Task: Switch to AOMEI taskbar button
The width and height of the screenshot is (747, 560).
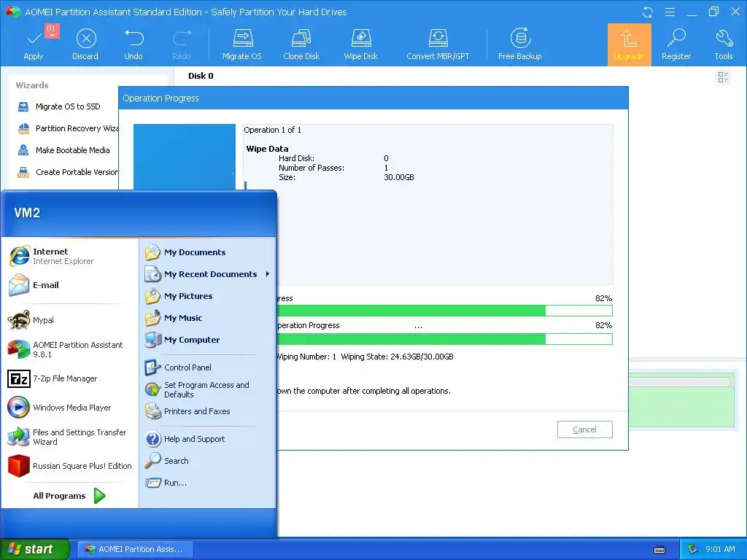Action: click(x=135, y=549)
